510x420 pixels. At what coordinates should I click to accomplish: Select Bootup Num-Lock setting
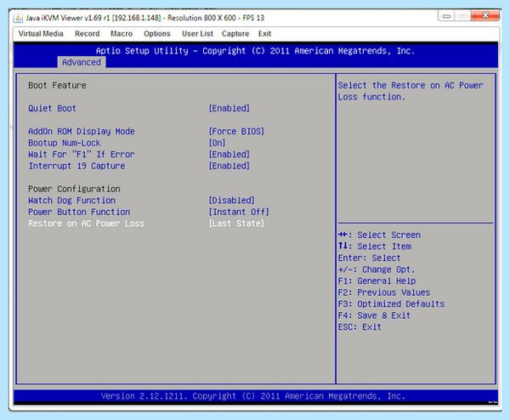65,143
